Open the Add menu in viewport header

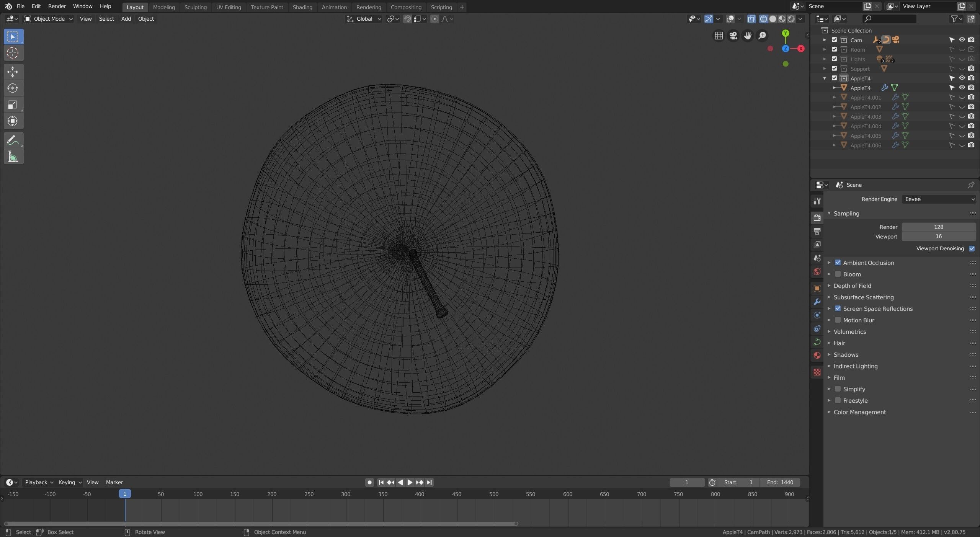(x=126, y=19)
